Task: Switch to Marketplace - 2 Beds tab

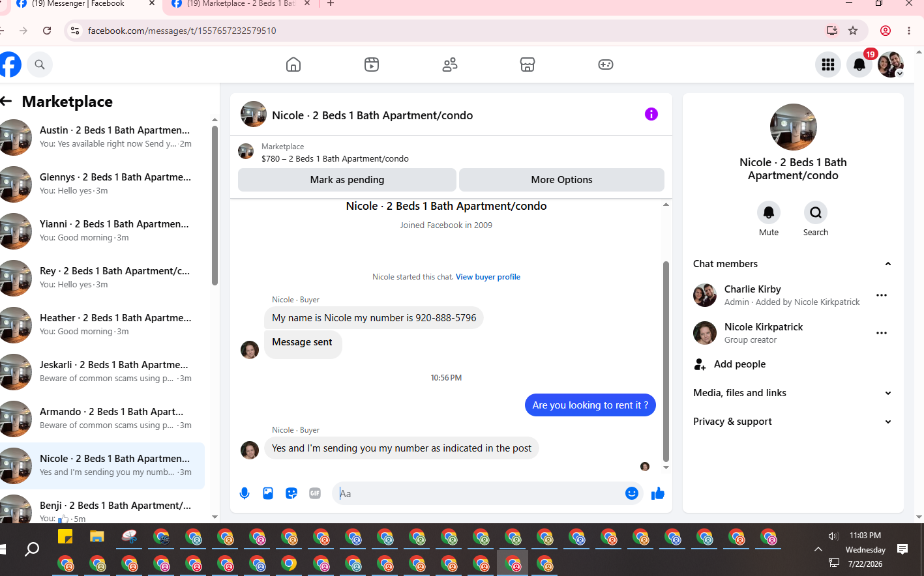Action: [239, 4]
